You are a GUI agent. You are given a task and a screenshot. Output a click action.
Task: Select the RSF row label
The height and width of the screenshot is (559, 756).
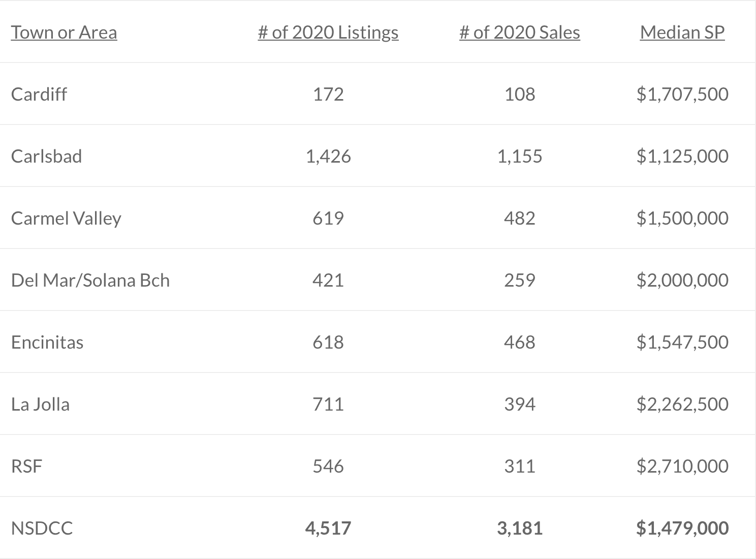(x=26, y=467)
